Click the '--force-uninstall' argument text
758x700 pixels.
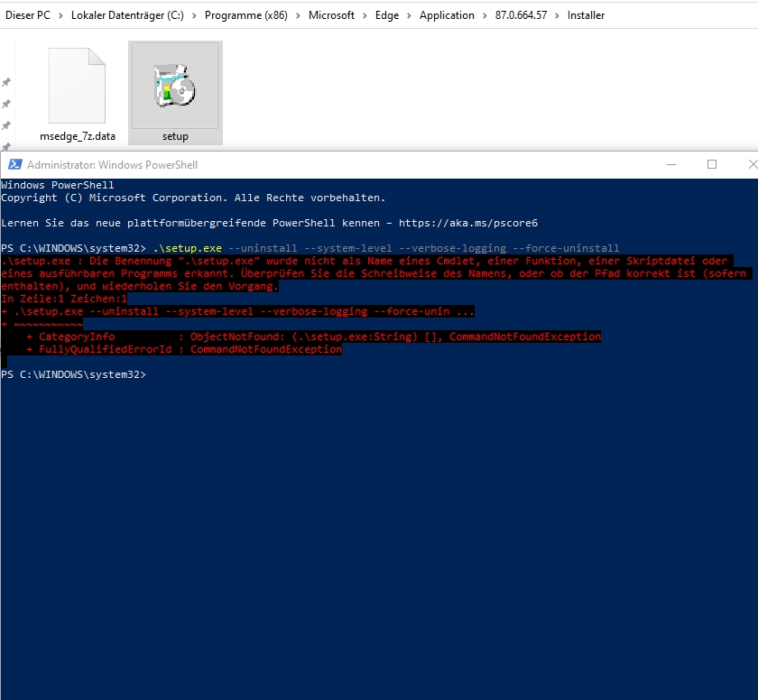pos(566,248)
